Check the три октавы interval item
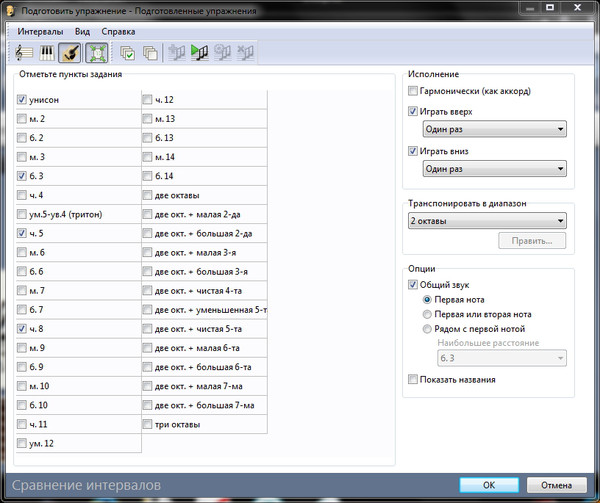The width and height of the screenshot is (600, 503). pos(149,424)
